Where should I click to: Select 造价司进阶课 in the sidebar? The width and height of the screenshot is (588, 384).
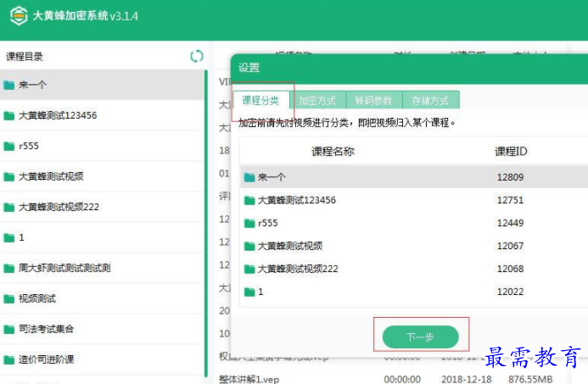click(x=46, y=359)
